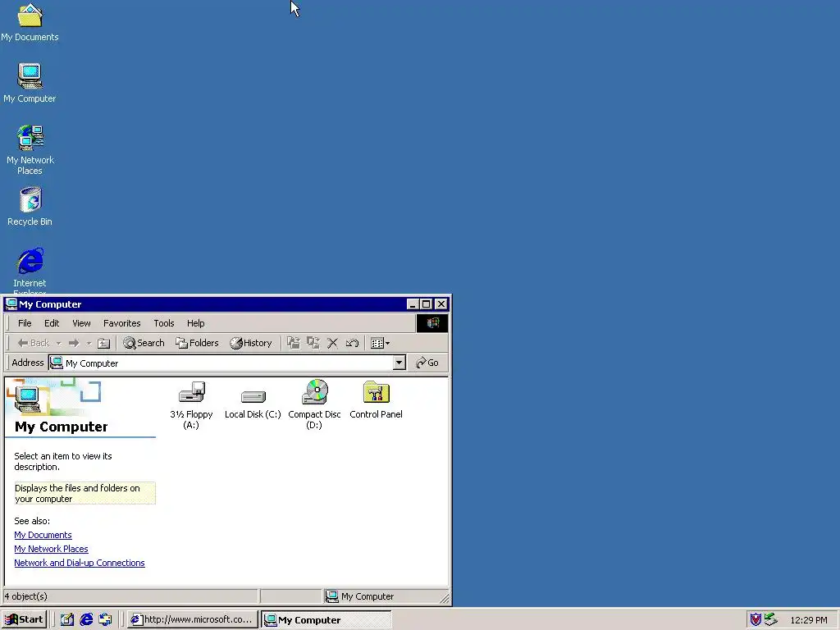Select the My Documents desktop icon

(x=30, y=22)
